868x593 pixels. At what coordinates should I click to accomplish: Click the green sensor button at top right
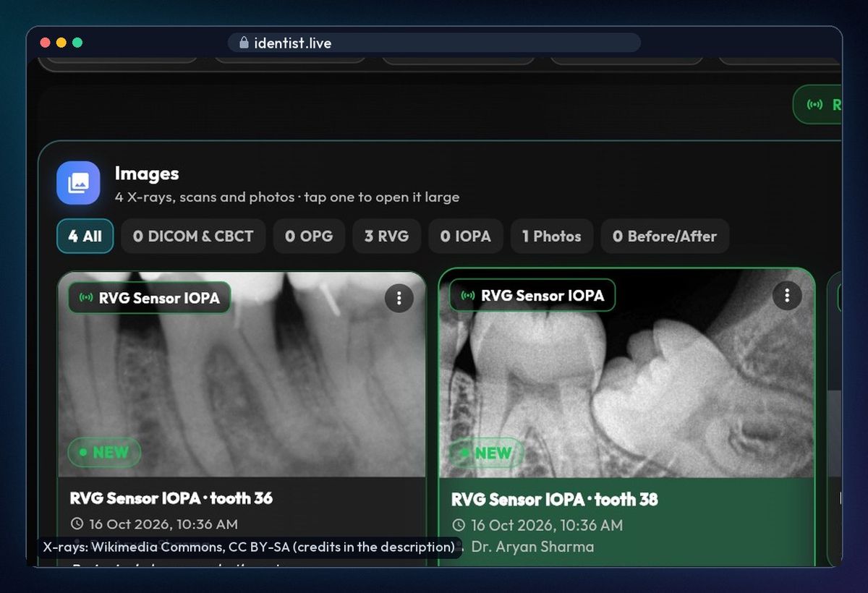pyautogui.click(x=818, y=104)
